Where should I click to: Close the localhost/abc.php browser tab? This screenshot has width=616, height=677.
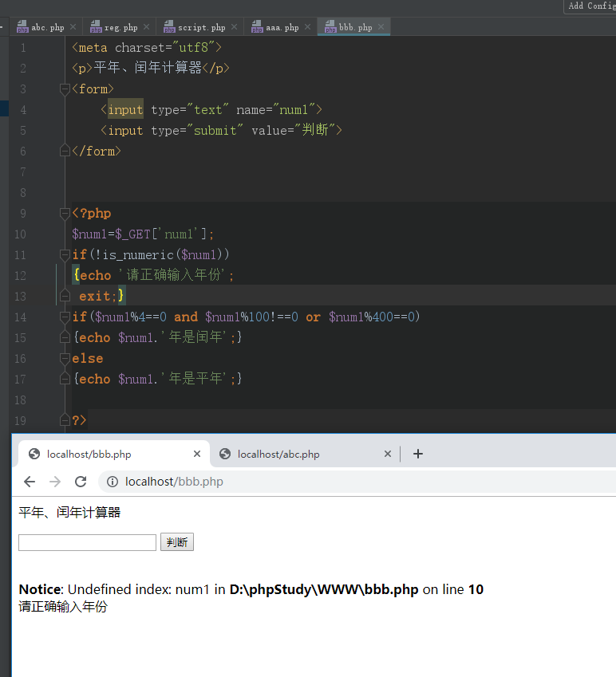point(388,454)
